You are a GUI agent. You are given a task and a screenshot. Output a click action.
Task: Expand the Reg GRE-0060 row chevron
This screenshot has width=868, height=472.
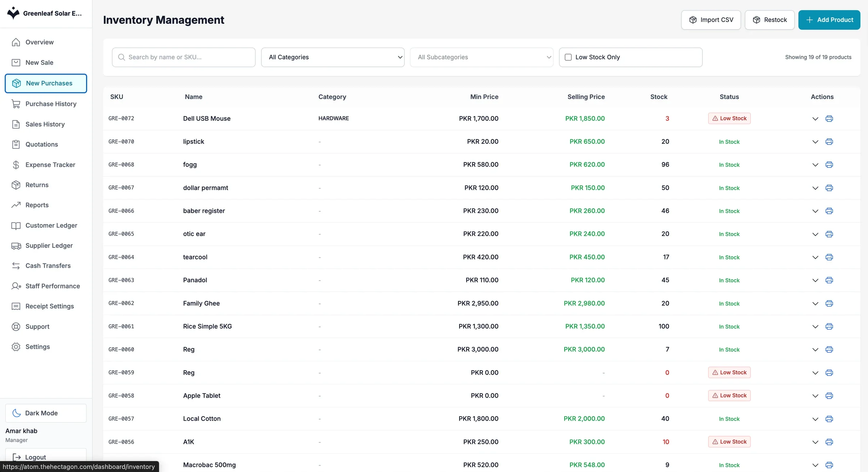click(x=815, y=349)
